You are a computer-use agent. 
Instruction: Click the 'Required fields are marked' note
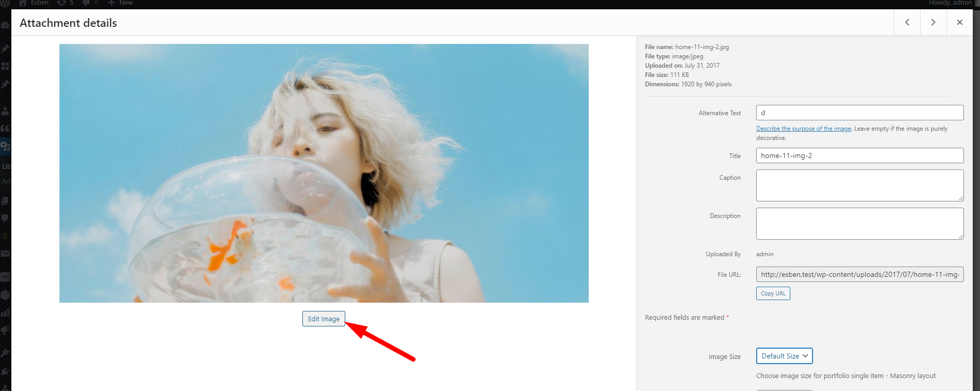click(687, 318)
